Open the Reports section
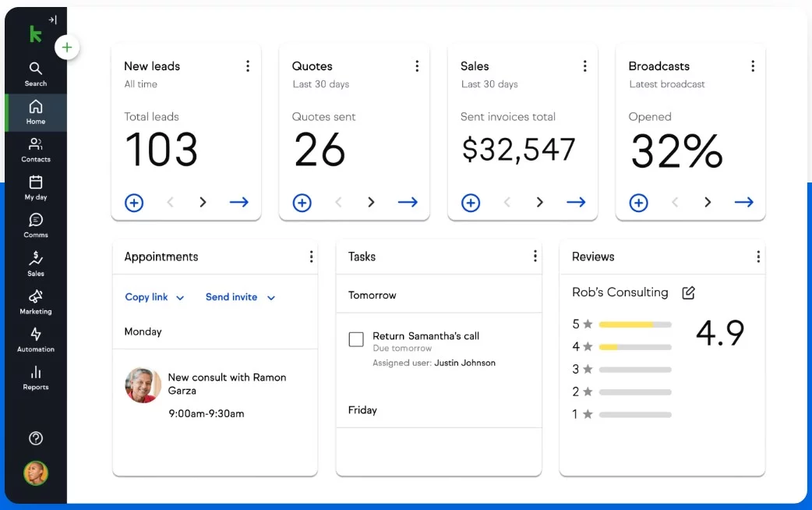Viewport: 812px width, 510px height. [36, 377]
